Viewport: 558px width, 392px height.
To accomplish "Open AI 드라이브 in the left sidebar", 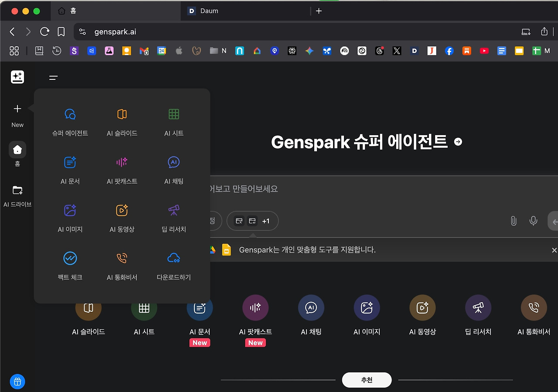I will click(17, 196).
